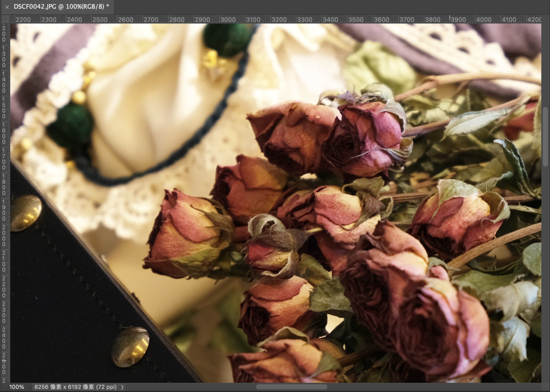
Task: Click the horizontal scrollbar thumb
Action: pyautogui.click(x=292, y=387)
